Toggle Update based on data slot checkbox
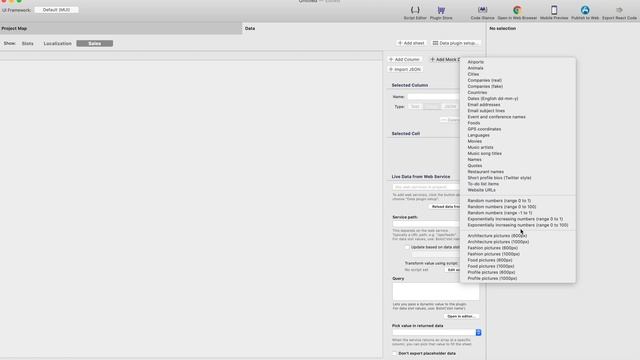 (x=407, y=247)
